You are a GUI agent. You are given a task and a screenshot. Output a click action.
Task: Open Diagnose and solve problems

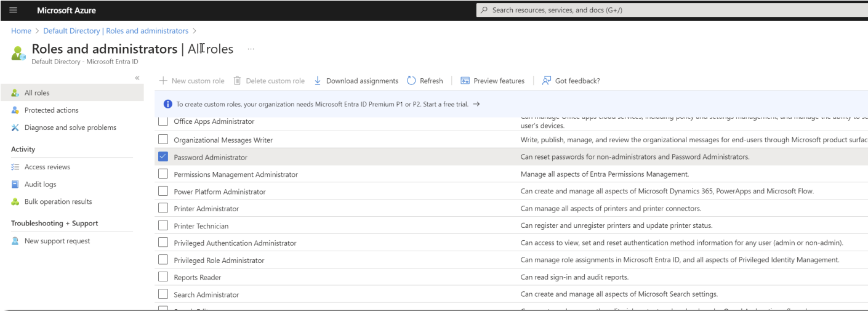pos(70,127)
